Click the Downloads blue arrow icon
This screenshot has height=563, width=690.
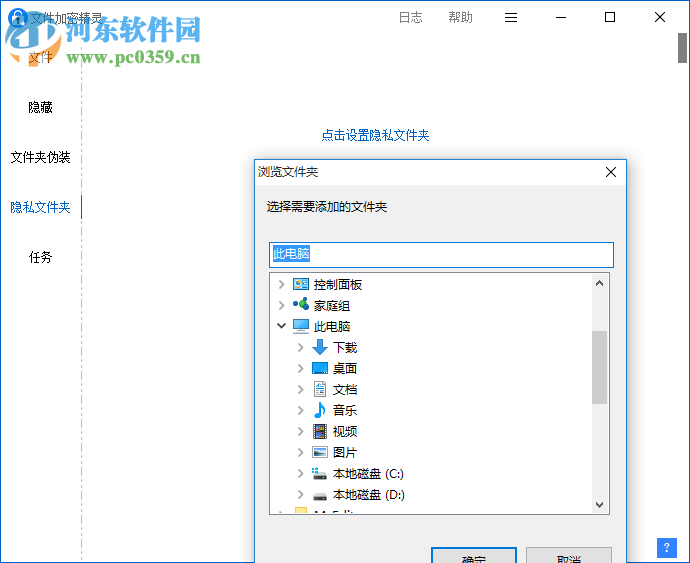pos(320,347)
